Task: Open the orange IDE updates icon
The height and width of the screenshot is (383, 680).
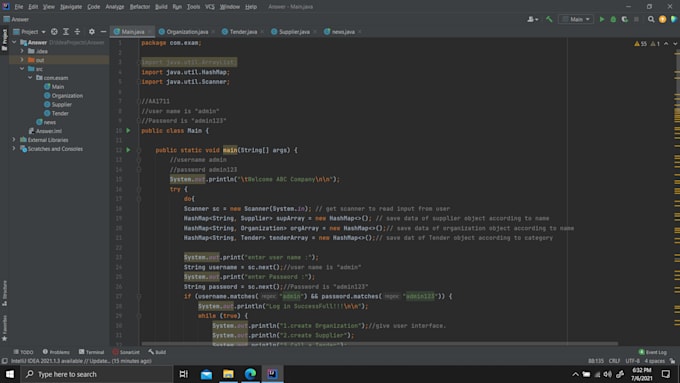Action: pyautogui.click(x=662, y=19)
